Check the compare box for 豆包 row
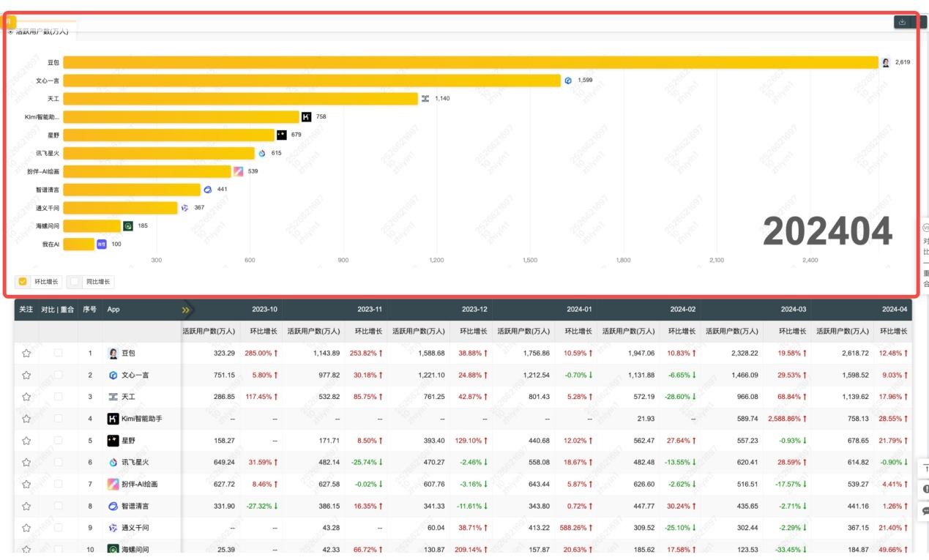 (x=58, y=354)
